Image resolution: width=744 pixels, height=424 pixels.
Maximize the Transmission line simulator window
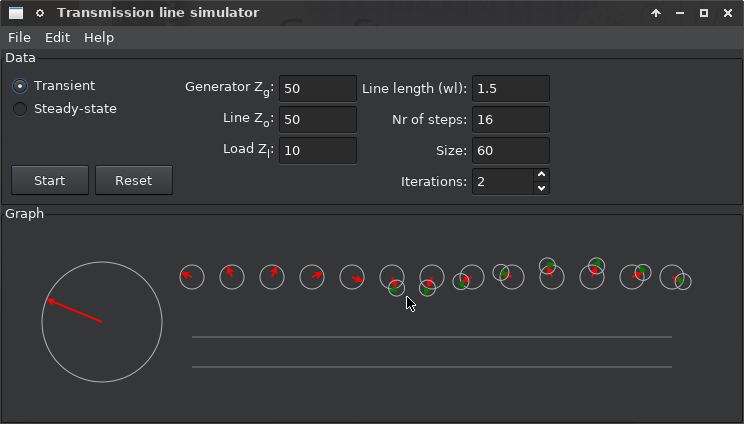pos(704,13)
